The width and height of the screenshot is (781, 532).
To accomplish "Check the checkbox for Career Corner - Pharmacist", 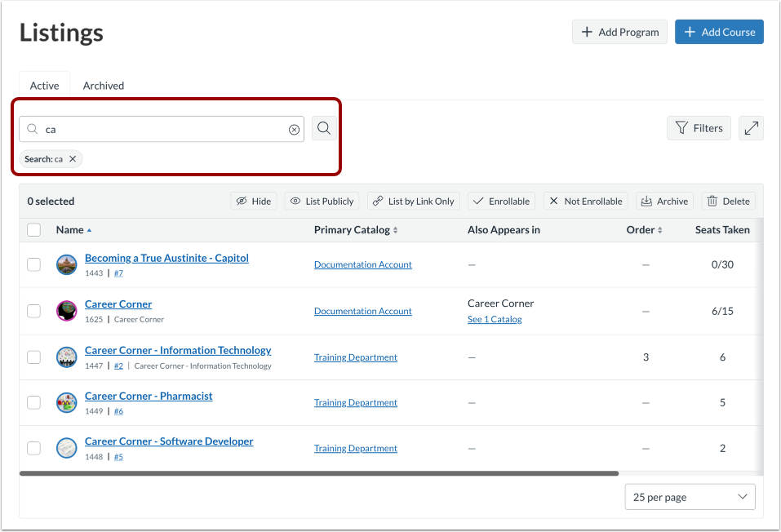I will pyautogui.click(x=33, y=402).
